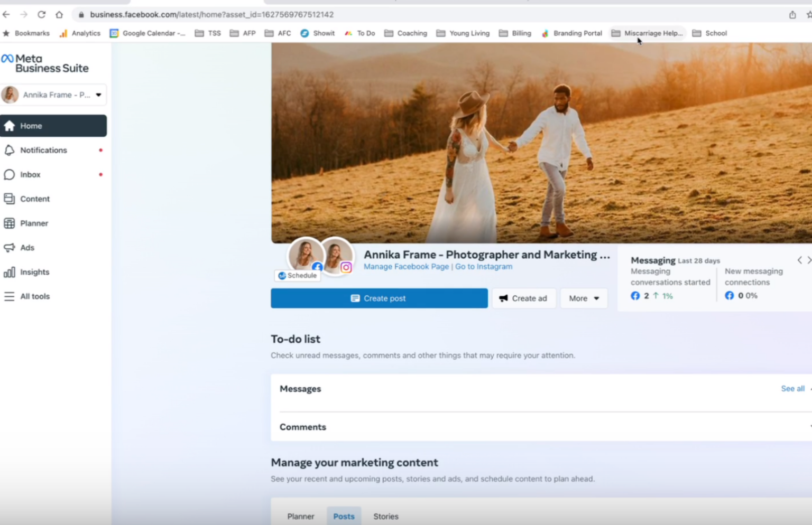Click the Schedule badge under profile pictures
812x525 pixels.
(297, 275)
